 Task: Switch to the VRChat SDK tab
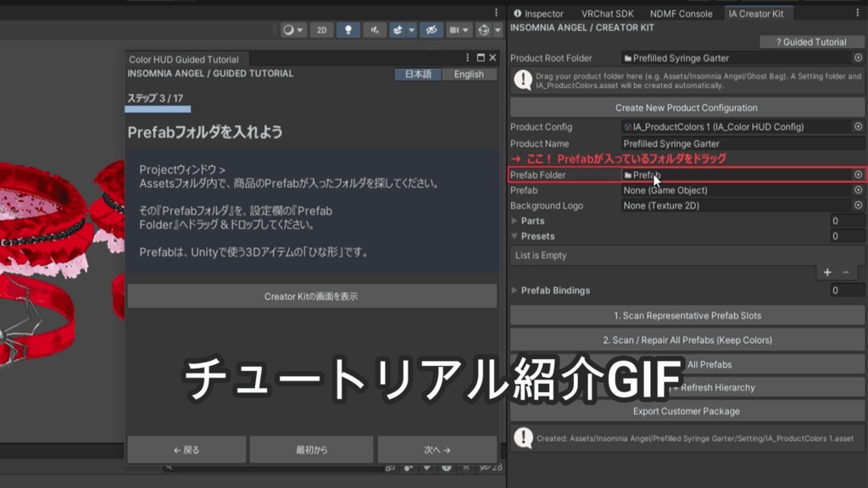(607, 14)
